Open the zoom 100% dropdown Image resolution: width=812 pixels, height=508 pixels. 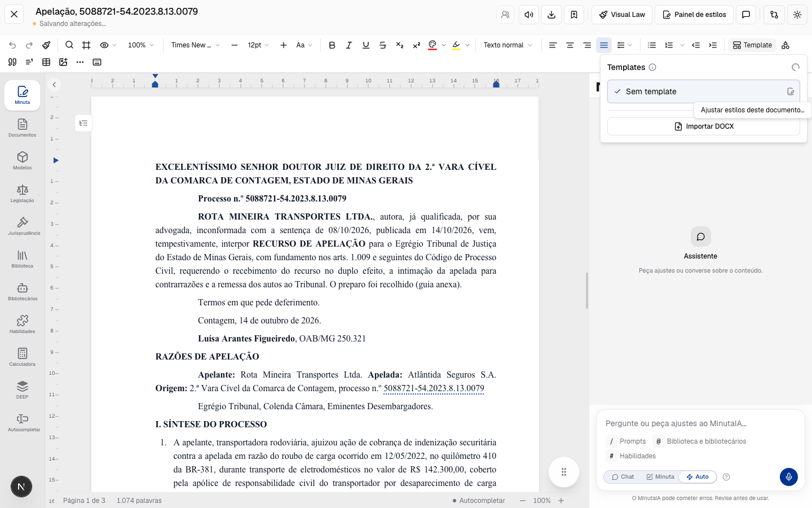coord(141,45)
